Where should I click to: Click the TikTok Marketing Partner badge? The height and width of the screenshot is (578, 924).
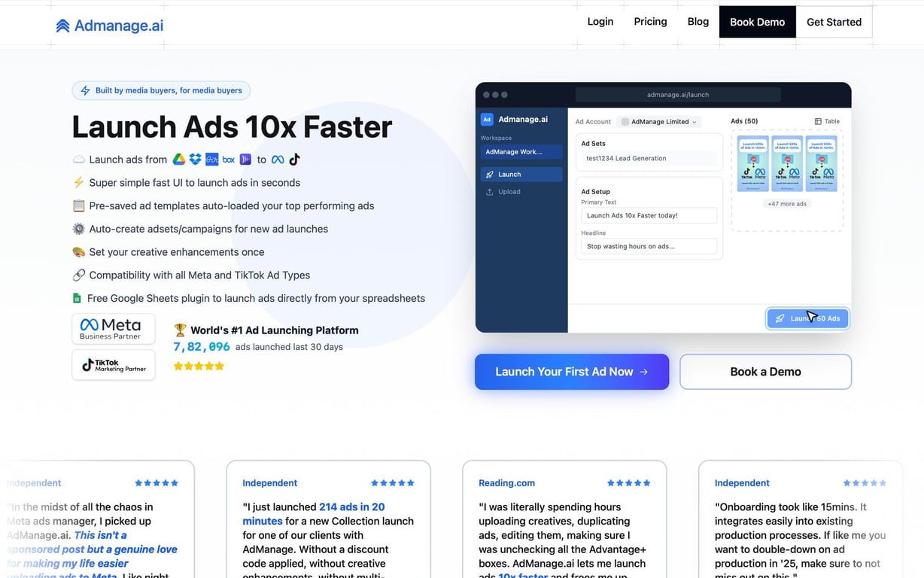click(x=114, y=365)
